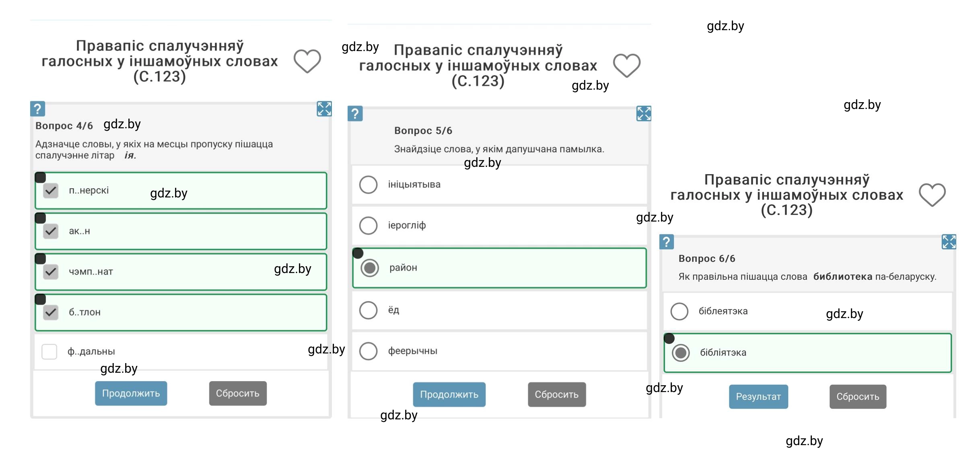Click Сбросить under question 5/6
The width and height of the screenshot is (980, 462).
pyautogui.click(x=557, y=394)
